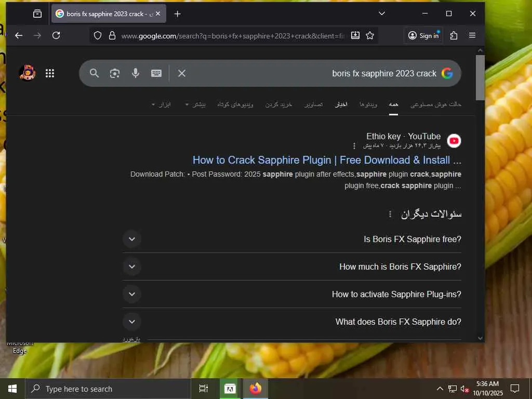The height and width of the screenshot is (399, 532).
Task: Open the Windows Start menu
Action: (x=12, y=389)
